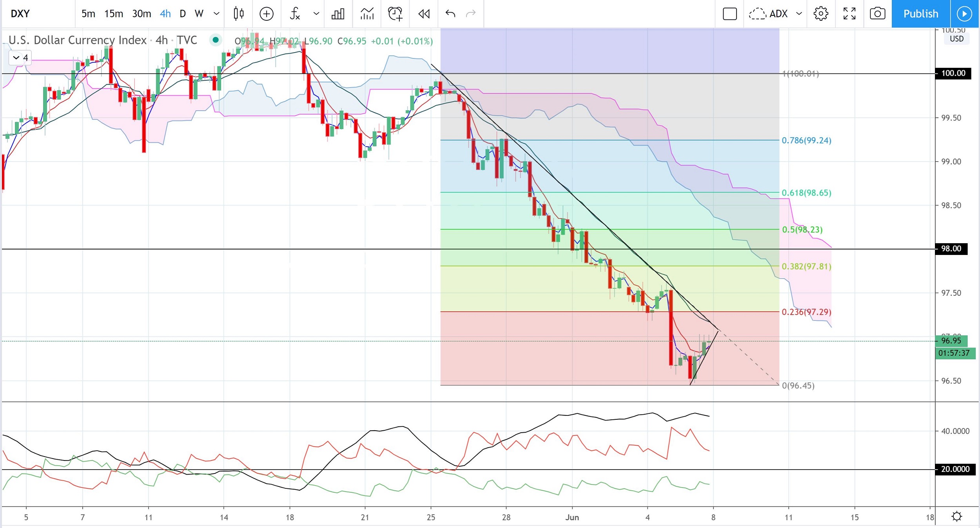
Task: Select the 4h timeframe
Action: [x=165, y=14]
